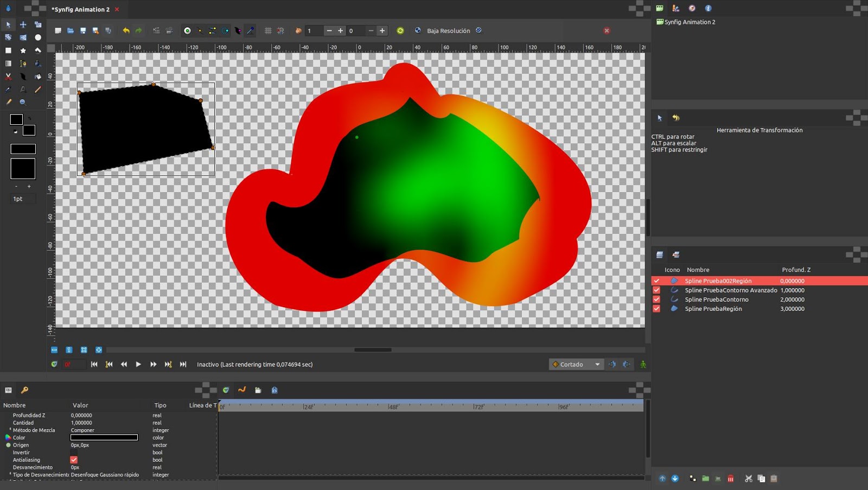The width and height of the screenshot is (868, 490).
Task: Save the current animation via toolbar
Action: coord(82,30)
